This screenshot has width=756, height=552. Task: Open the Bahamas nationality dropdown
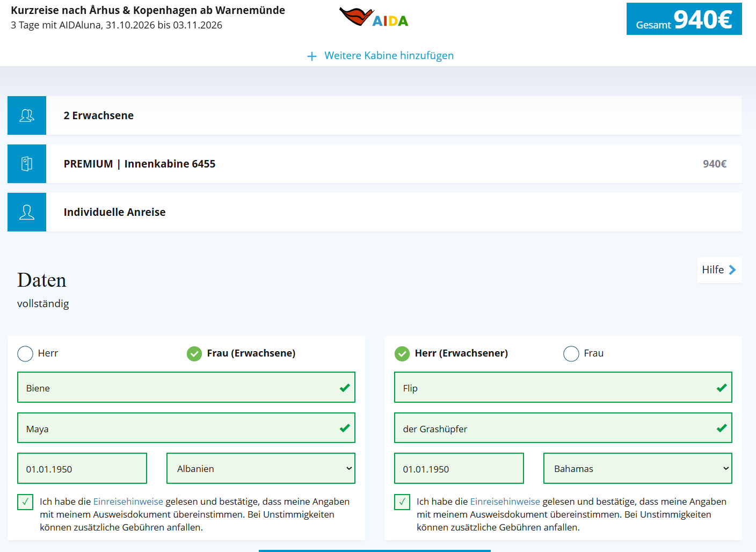click(x=638, y=468)
